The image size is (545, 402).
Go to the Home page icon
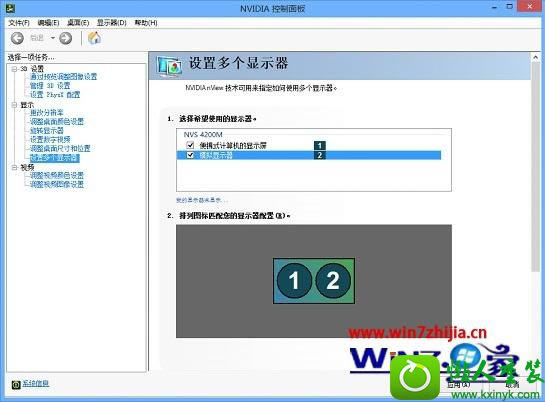(x=94, y=38)
